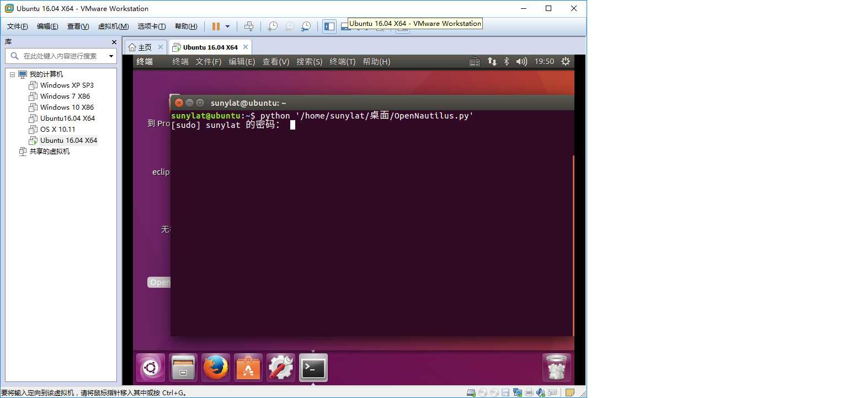Image resolution: width=868 pixels, height=398 pixels.
Task: Open the session gear menu in Ubuntu panel
Action: (x=566, y=62)
